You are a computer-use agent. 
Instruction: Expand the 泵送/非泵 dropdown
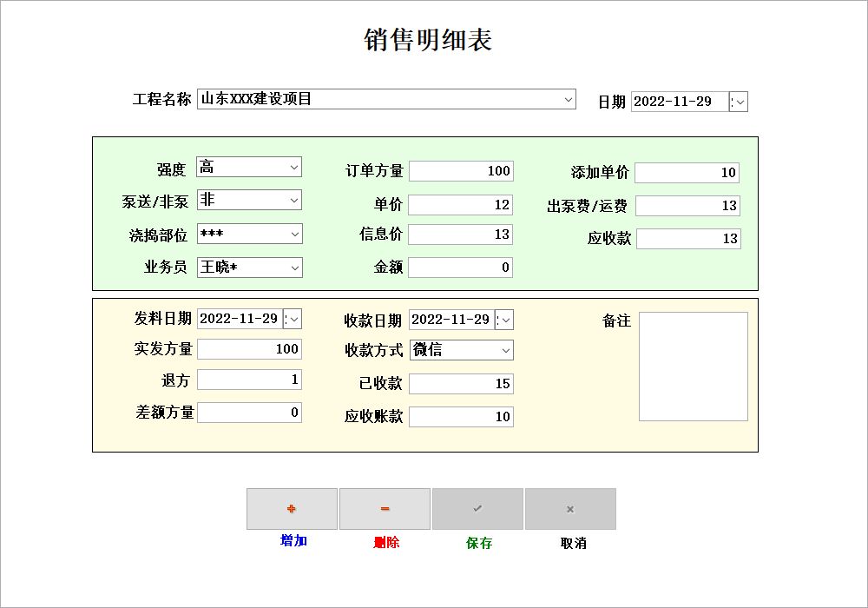[294, 201]
